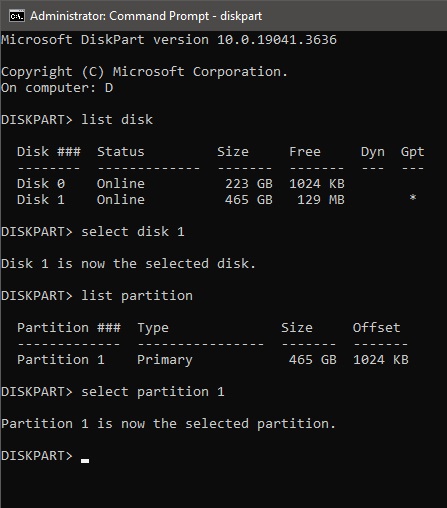Image resolution: width=447 pixels, height=508 pixels.
Task: Click the "129 MB" free value
Action: coord(321,200)
